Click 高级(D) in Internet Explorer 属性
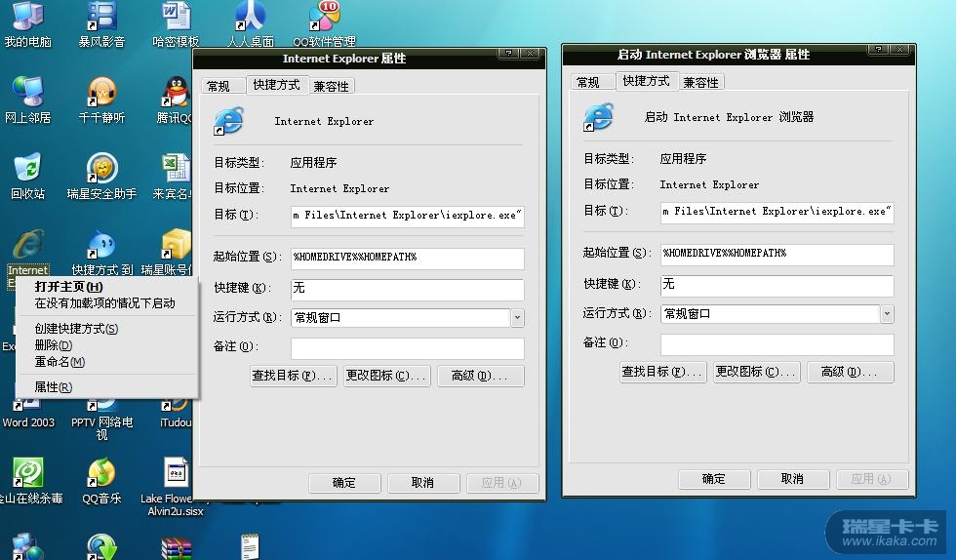This screenshot has height=560, width=956. [x=480, y=376]
